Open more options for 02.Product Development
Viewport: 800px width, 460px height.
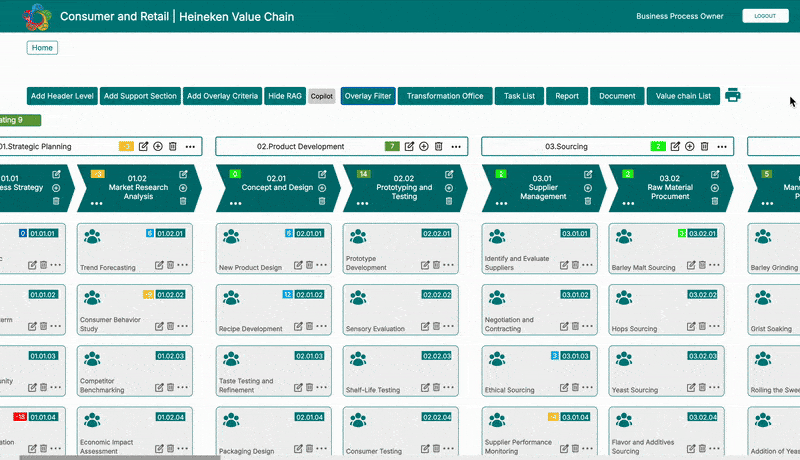(x=456, y=146)
